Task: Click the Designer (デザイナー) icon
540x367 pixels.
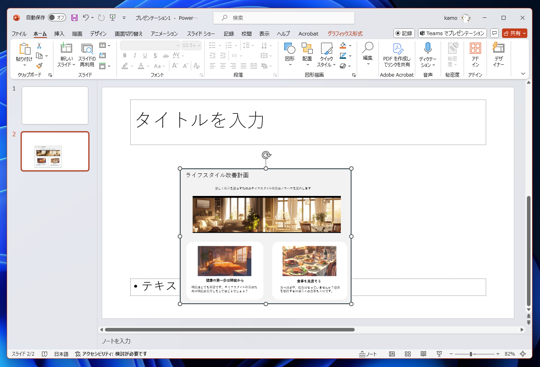Action: (498, 48)
